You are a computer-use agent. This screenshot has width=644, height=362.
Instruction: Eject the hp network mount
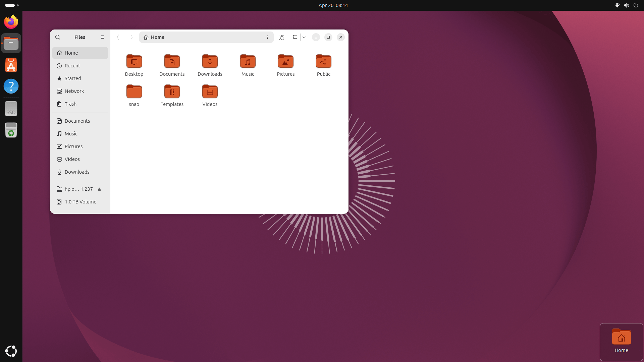tap(99, 189)
